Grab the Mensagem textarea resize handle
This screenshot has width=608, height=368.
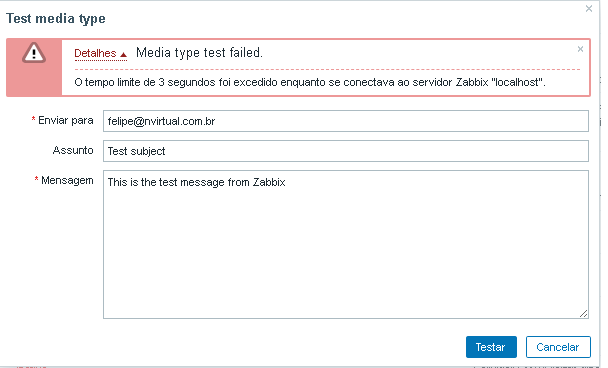pyautogui.click(x=584, y=314)
